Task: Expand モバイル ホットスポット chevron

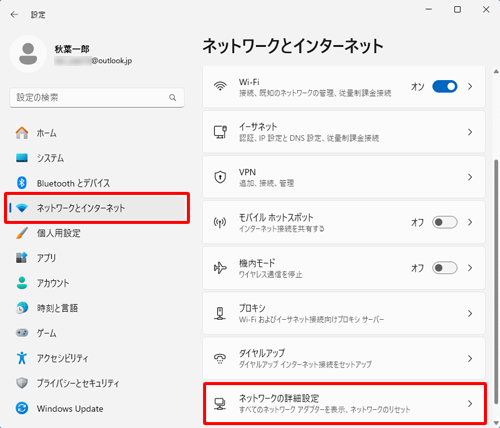Action: click(470, 222)
